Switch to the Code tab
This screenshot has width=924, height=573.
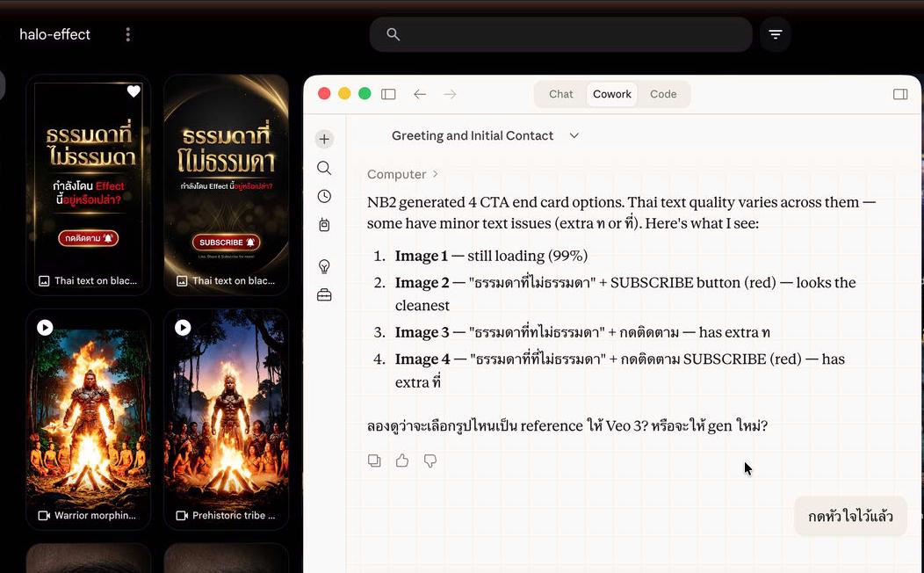663,94
